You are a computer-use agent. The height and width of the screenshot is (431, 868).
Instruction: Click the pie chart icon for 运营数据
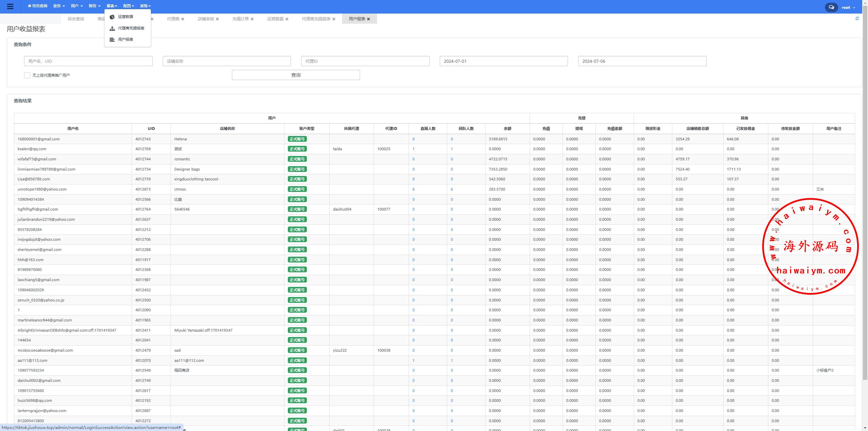[112, 17]
